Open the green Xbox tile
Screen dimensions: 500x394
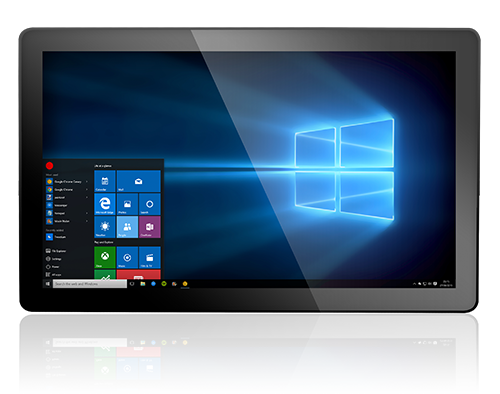(x=105, y=257)
